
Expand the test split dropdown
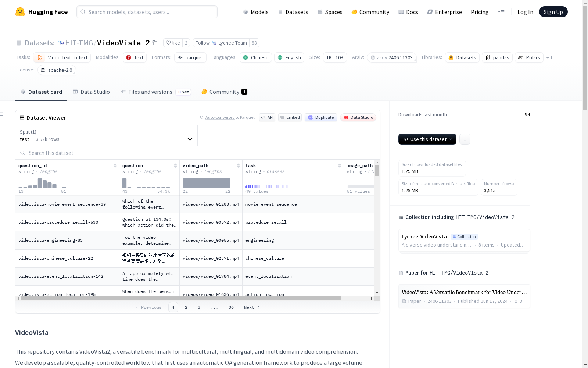pos(107,135)
